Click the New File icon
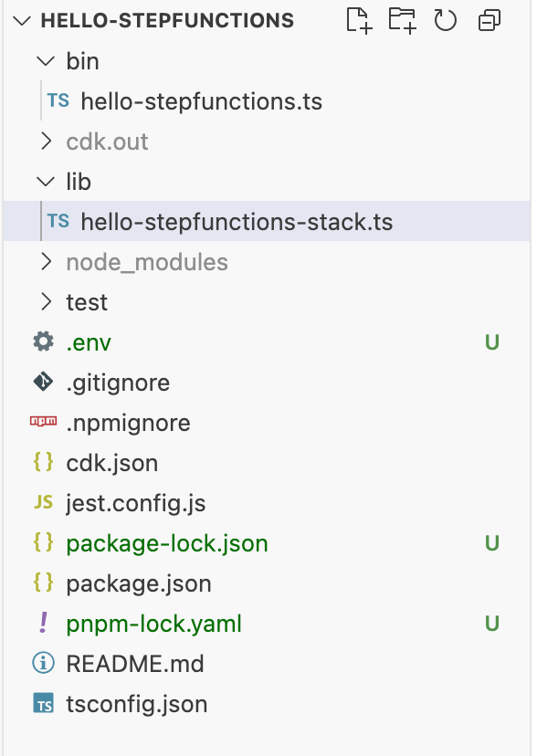 tap(359, 21)
